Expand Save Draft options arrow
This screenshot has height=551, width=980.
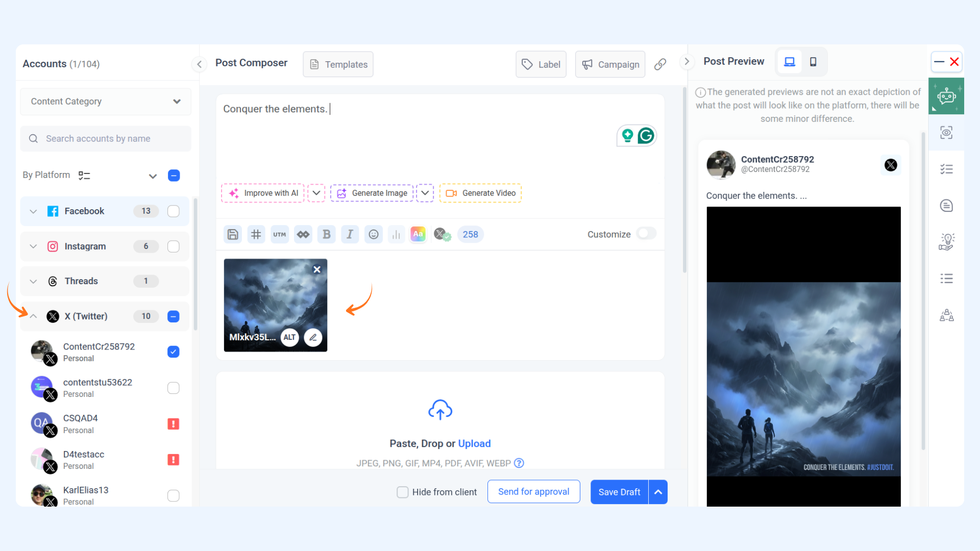[658, 492]
